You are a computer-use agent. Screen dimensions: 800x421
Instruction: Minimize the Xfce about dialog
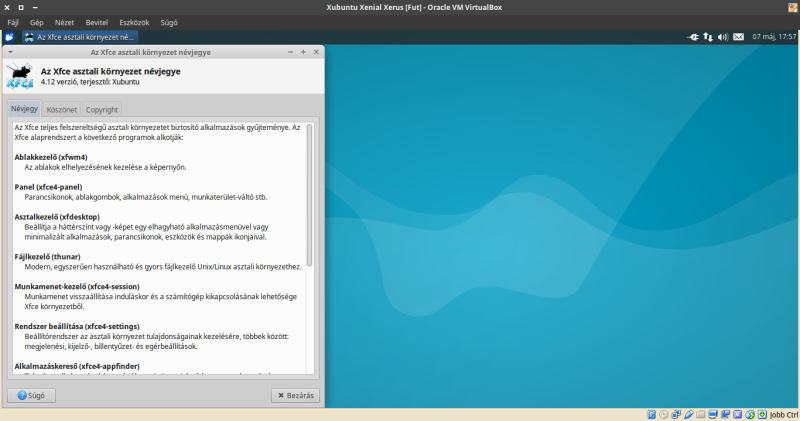pyautogui.click(x=290, y=52)
